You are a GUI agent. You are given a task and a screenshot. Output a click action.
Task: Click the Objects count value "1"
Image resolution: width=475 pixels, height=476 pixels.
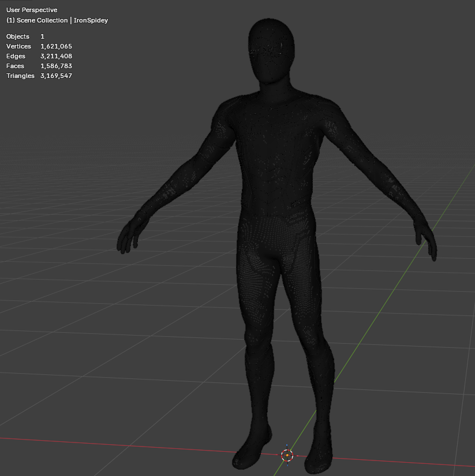pos(43,36)
